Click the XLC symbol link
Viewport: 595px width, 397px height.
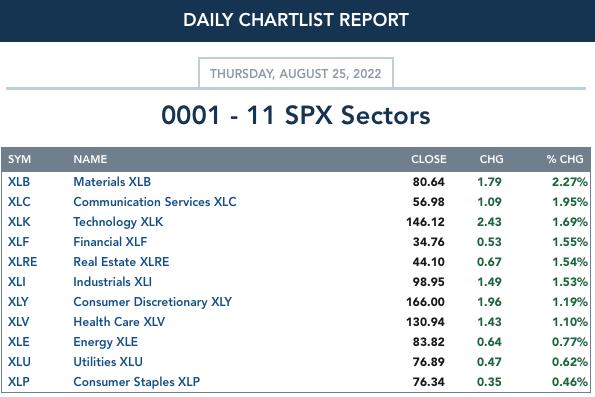click(x=19, y=202)
